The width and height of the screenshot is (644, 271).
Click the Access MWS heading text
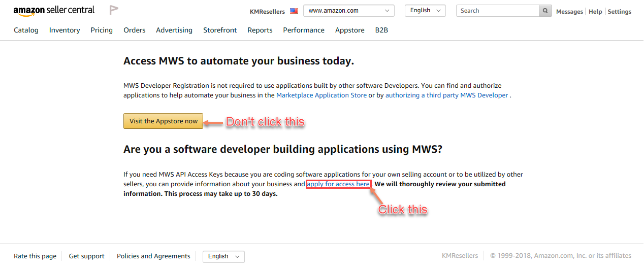239,61
